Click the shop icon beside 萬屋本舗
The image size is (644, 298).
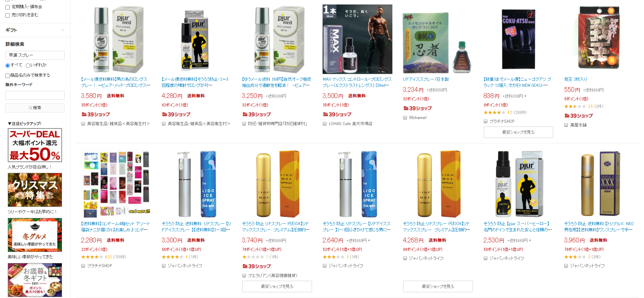click(566, 125)
